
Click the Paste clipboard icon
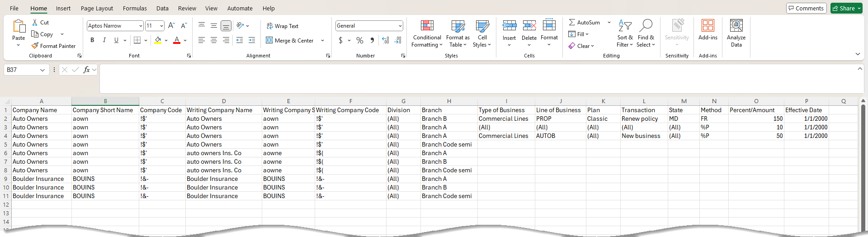[x=19, y=26]
